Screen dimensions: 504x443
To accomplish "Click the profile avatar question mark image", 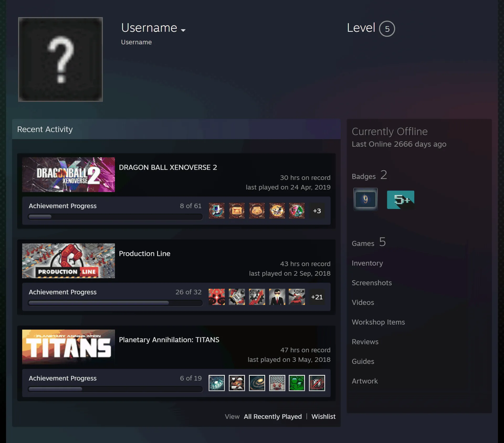I will [x=60, y=59].
